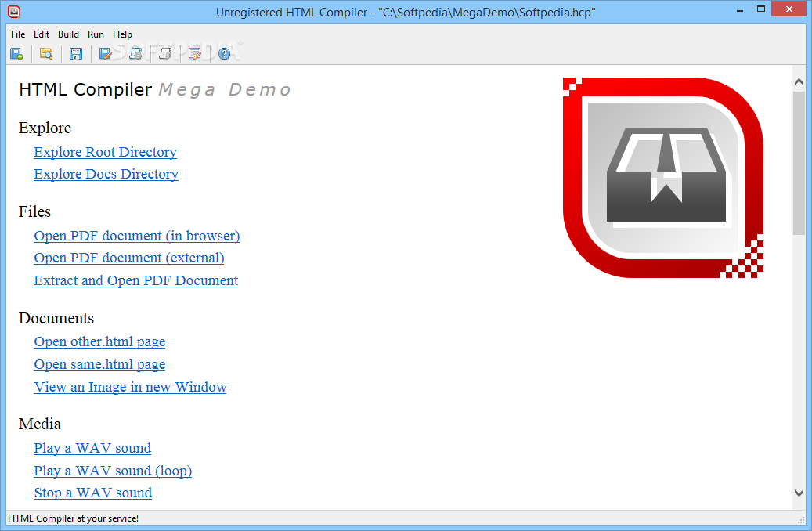Viewport: 812px width, 531px height.
Task: Click the Edit Project pencil icon
Action: click(105, 53)
